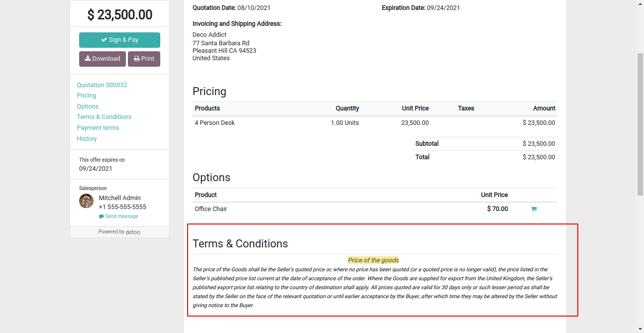Click the 77 Santa Barbara Rd address line
This screenshot has height=333, width=644.
(221, 43)
